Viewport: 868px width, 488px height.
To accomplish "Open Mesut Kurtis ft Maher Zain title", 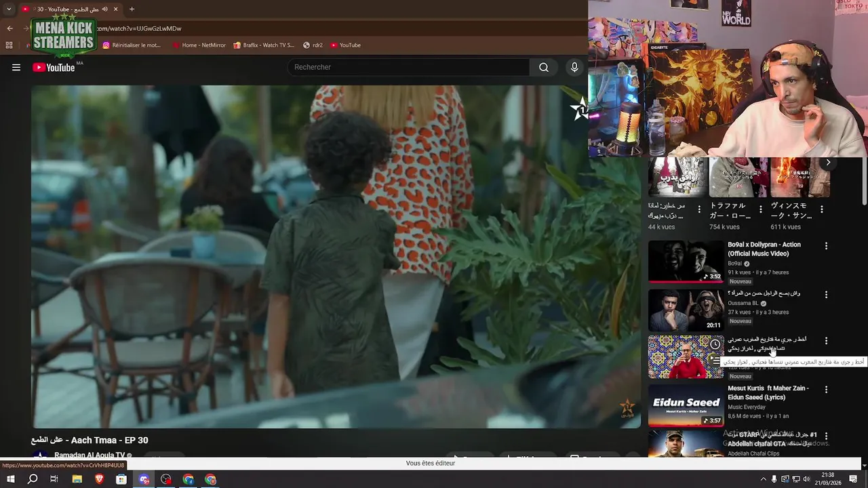I will tap(768, 393).
